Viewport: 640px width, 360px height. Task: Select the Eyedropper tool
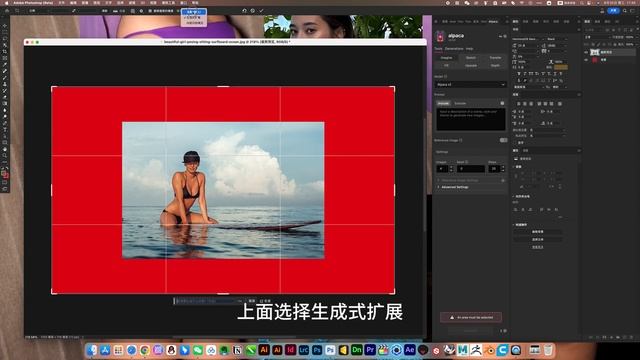click(5, 64)
